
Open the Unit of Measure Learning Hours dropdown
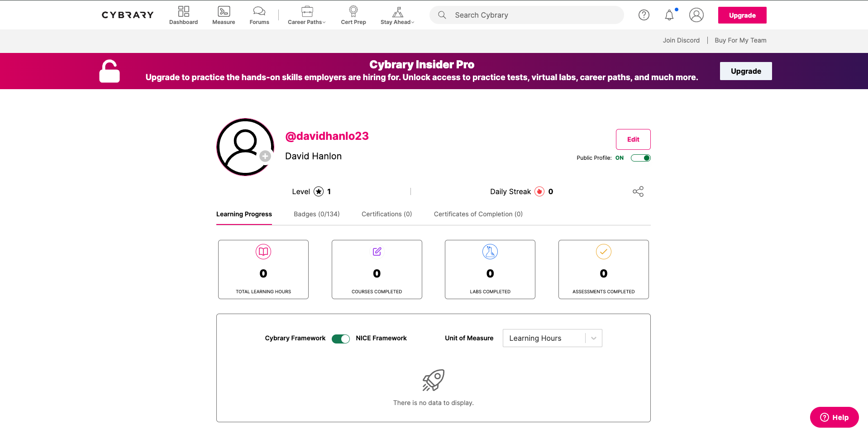click(552, 338)
